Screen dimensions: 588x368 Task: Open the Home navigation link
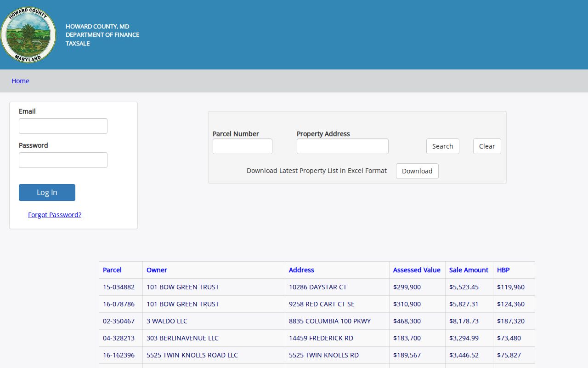tap(20, 81)
